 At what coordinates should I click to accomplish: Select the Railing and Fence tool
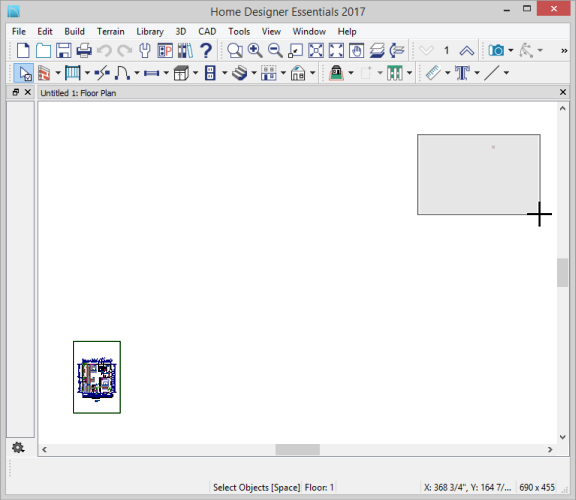(x=72, y=73)
